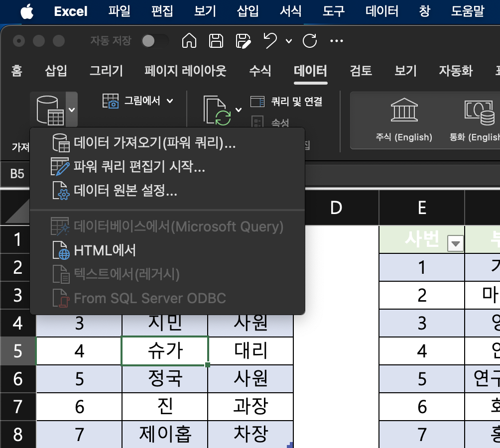
Task: Open the 창 menu in menu bar
Action: pyautogui.click(x=424, y=11)
